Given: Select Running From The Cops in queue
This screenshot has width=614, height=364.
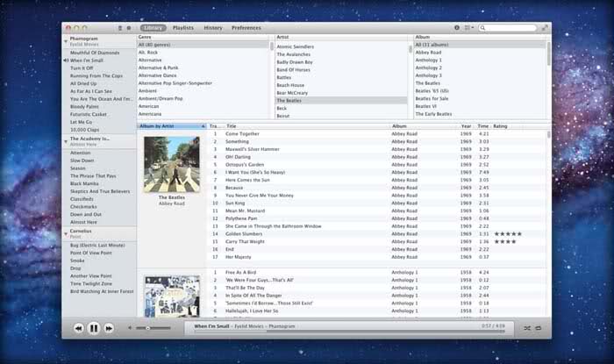Looking at the screenshot, I should (x=96, y=75).
